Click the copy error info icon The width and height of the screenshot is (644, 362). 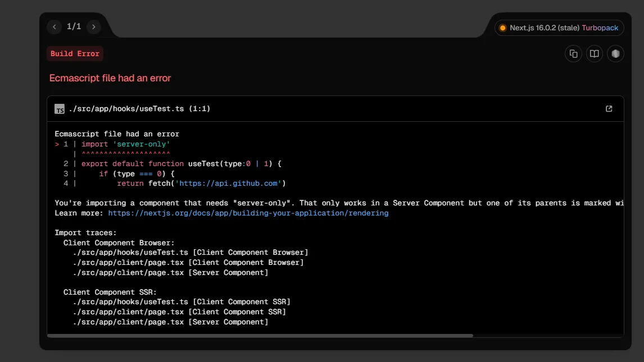573,54
